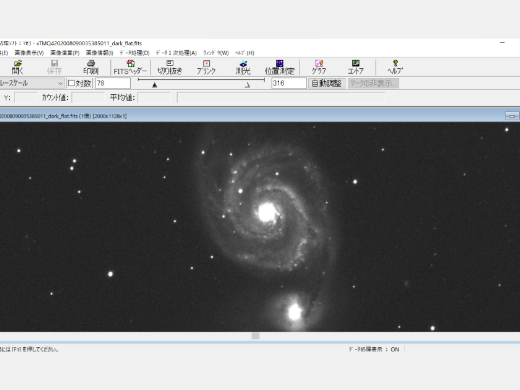The height and width of the screenshot is (390, 520).
Task: Activate the ブリンク blink tool
Action: click(x=206, y=67)
